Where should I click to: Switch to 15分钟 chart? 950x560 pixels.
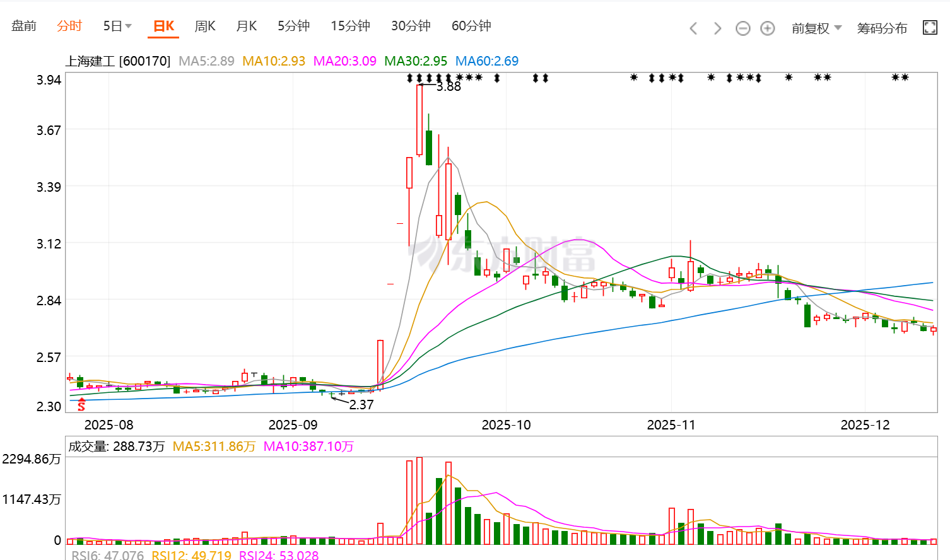coord(350,26)
